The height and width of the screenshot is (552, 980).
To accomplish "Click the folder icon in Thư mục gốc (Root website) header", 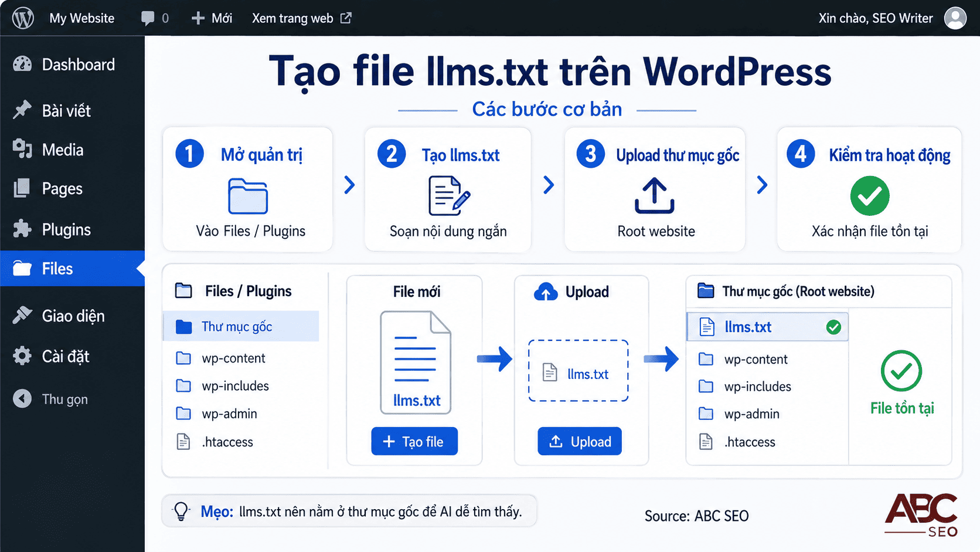I will click(706, 291).
